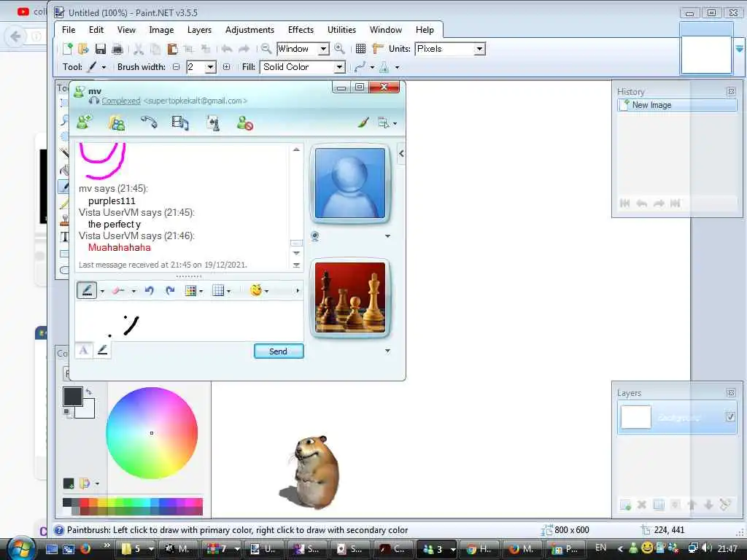Open contact display picture options arrow
This screenshot has height=560, width=747.
click(x=387, y=236)
